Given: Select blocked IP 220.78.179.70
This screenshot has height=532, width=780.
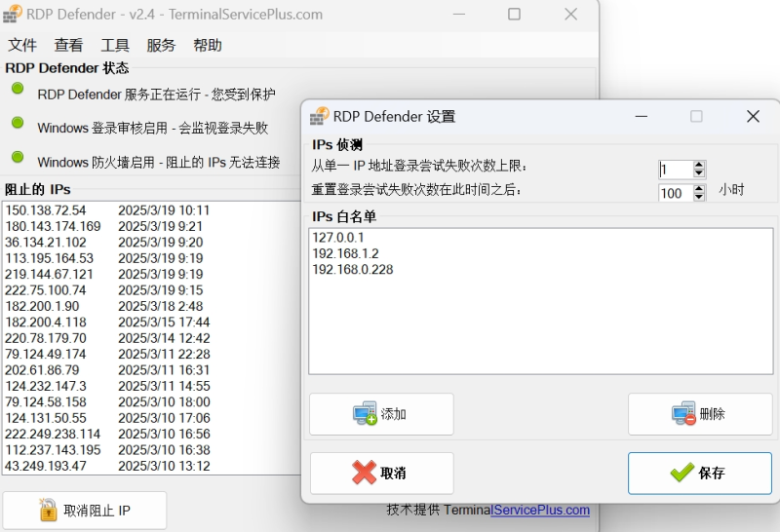Looking at the screenshot, I should coord(45,338).
